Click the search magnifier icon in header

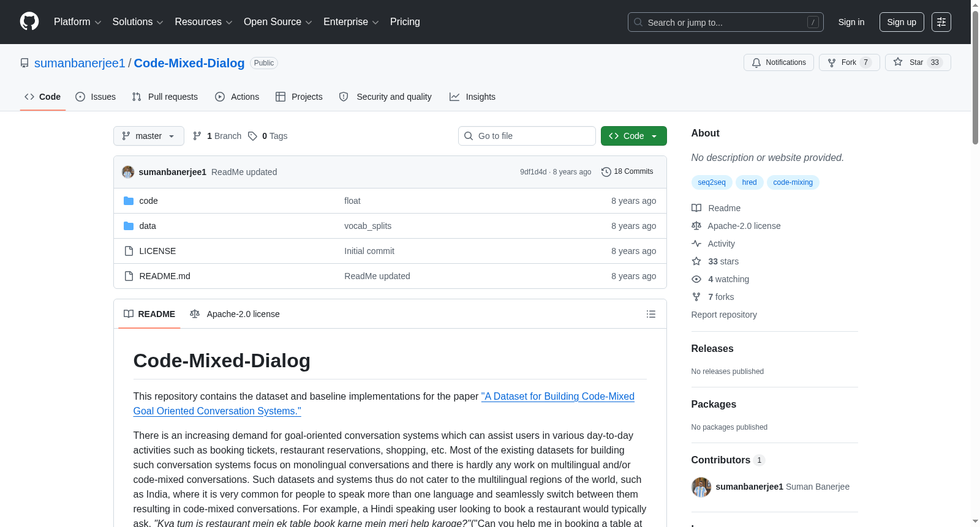point(638,22)
